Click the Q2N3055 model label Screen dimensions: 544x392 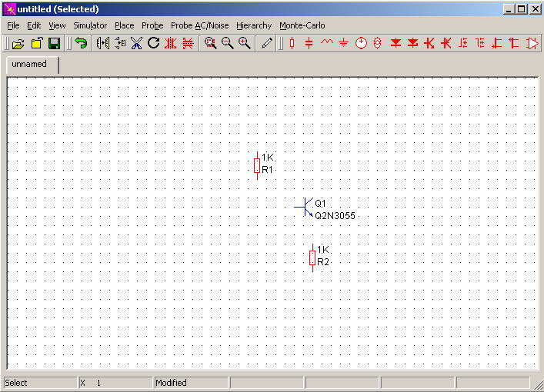pyautogui.click(x=335, y=216)
